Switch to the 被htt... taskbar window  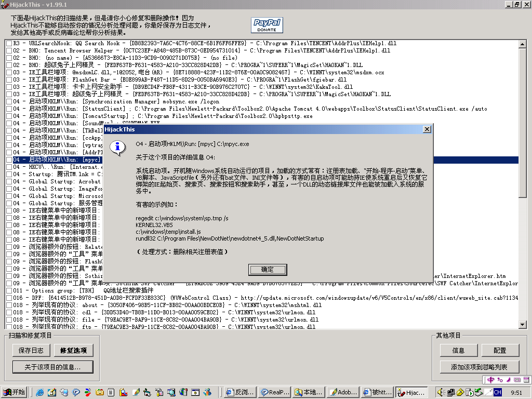point(378,392)
